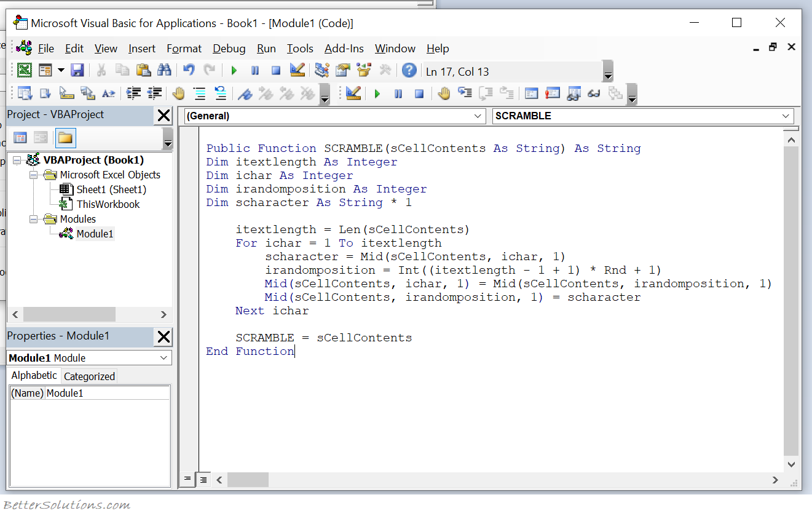Image resolution: width=812 pixels, height=516 pixels.
Task: Open Edit toolbar options dropdown
Action: (x=325, y=94)
